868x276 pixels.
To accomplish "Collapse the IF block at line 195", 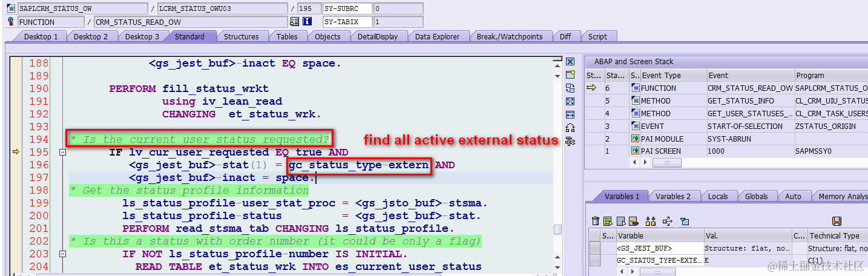I will [62, 153].
